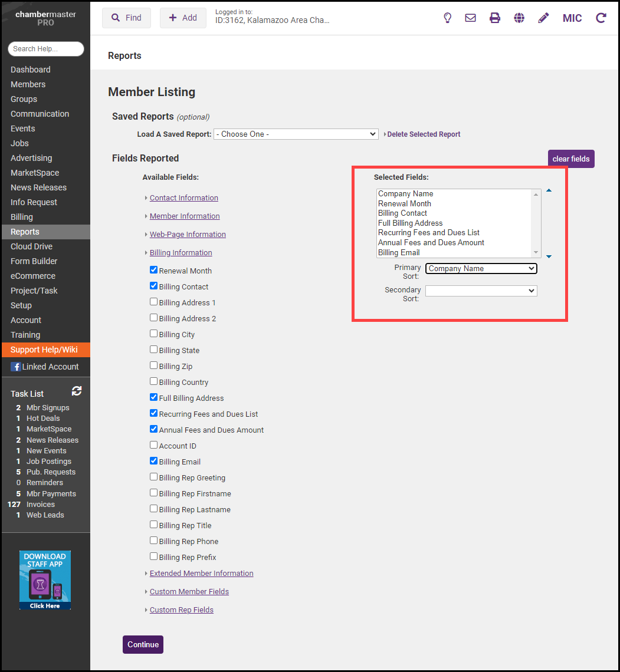Expand the Contact Information fields section

click(x=183, y=198)
